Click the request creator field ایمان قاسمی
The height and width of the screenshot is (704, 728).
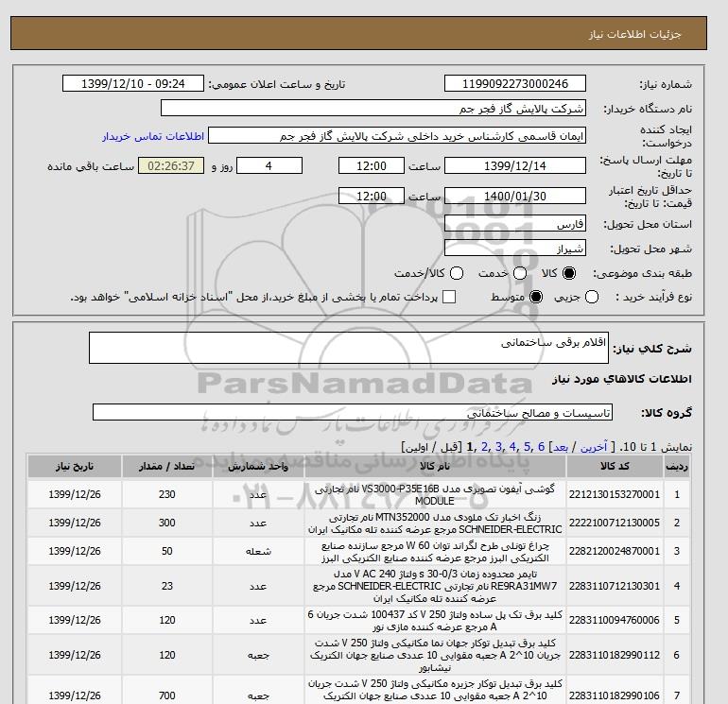click(397, 135)
